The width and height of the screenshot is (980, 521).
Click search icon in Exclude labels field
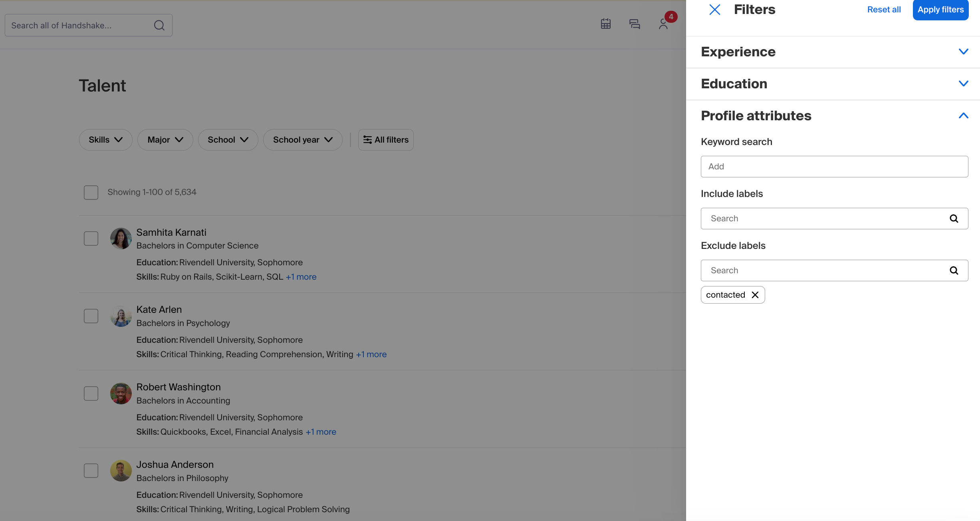[954, 270]
